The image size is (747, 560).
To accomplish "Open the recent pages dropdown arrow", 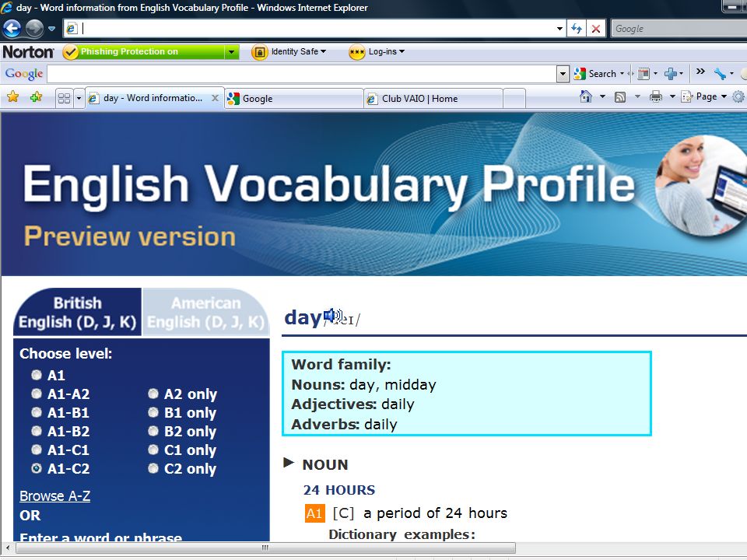I will pos(51,29).
